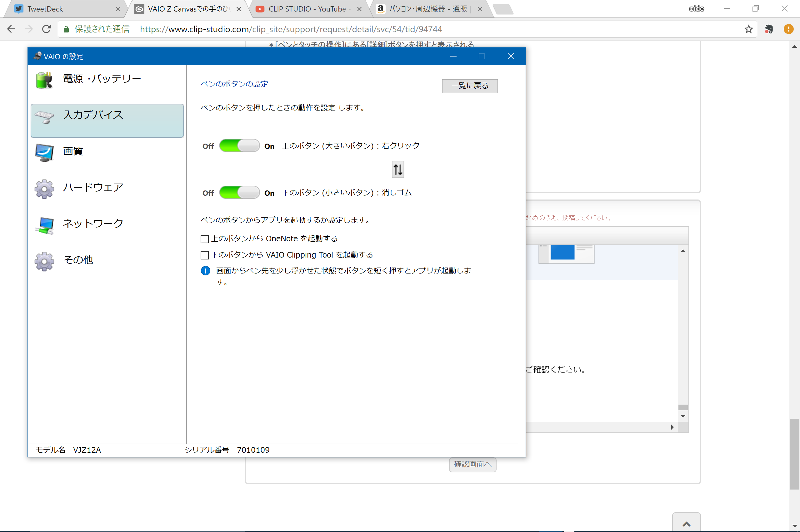Click the inner textarea scroll-down arrow
Image resolution: width=800 pixels, height=532 pixels.
pos(683,416)
